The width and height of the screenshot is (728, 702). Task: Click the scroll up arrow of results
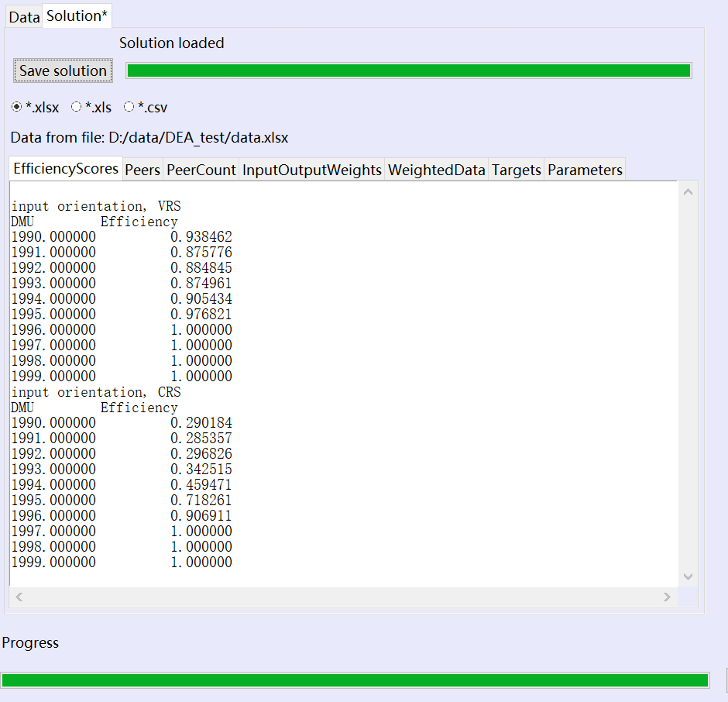point(688,192)
